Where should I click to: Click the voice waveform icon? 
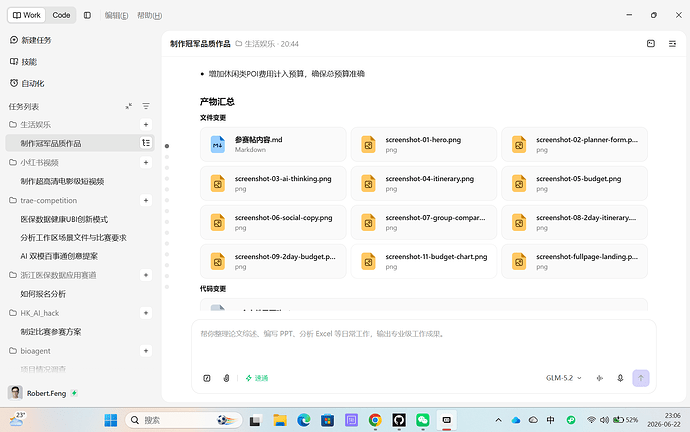[599, 378]
